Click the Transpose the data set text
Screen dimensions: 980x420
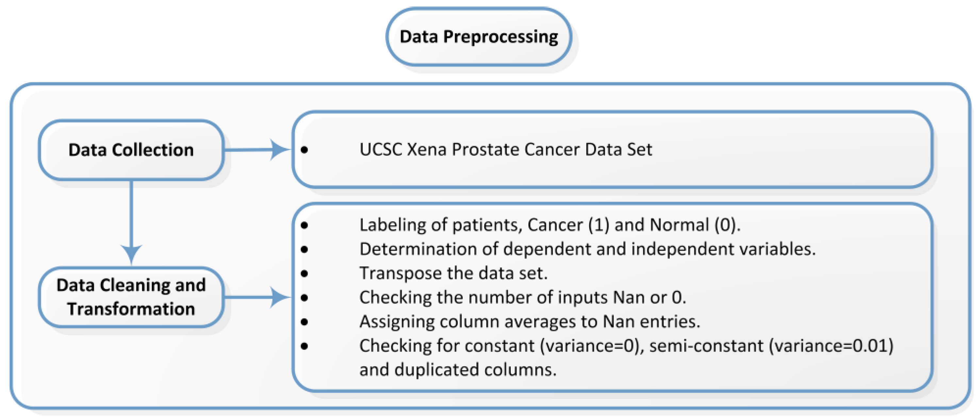coord(454,273)
